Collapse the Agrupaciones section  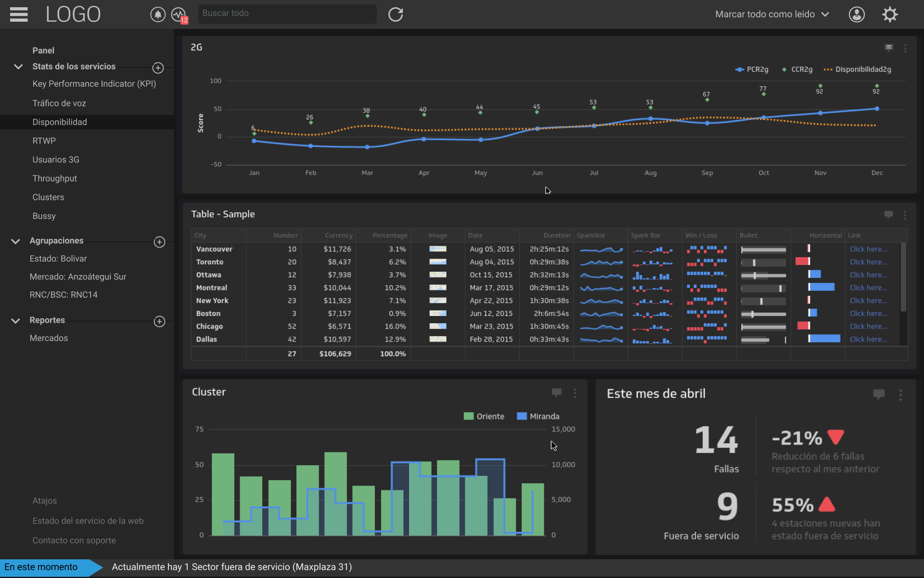pyautogui.click(x=15, y=241)
